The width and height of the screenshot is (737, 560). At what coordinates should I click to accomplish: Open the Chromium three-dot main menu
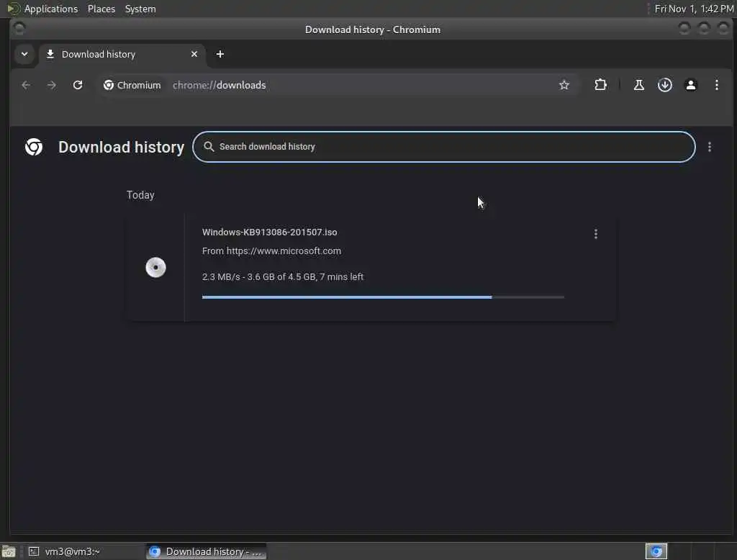pyautogui.click(x=716, y=85)
